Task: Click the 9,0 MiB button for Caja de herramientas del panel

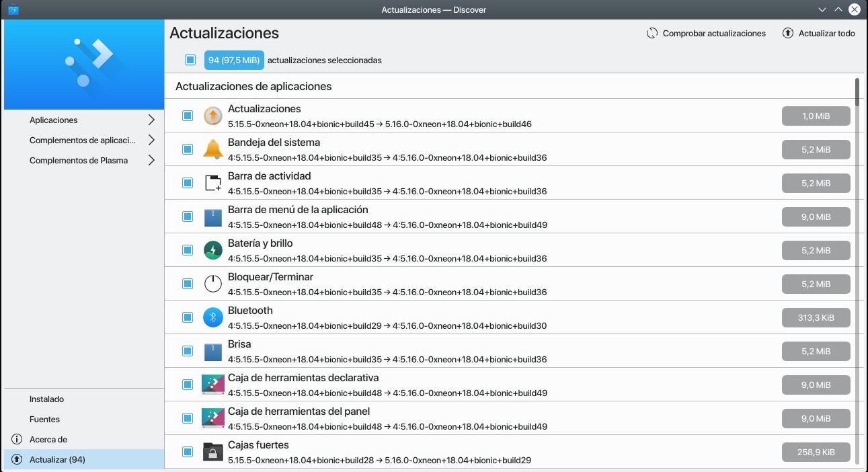Action: (816, 418)
